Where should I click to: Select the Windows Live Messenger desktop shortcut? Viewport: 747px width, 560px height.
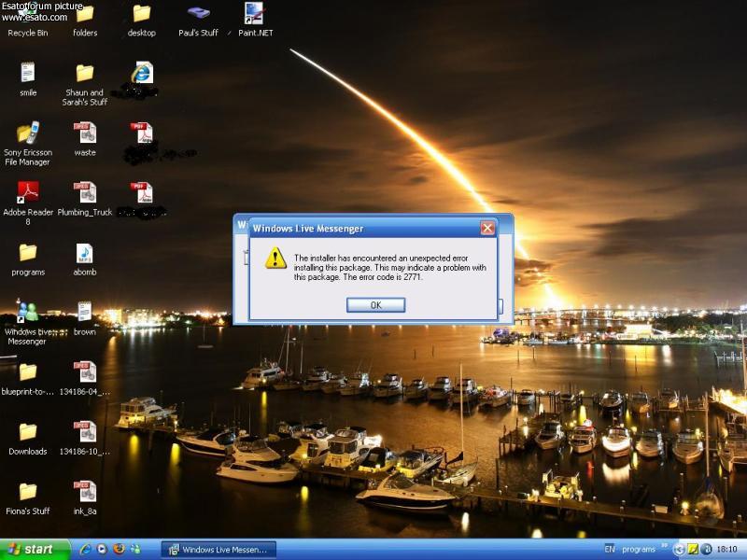(x=28, y=323)
